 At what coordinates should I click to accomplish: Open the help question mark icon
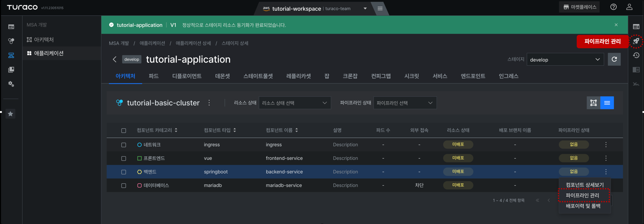pos(613,7)
